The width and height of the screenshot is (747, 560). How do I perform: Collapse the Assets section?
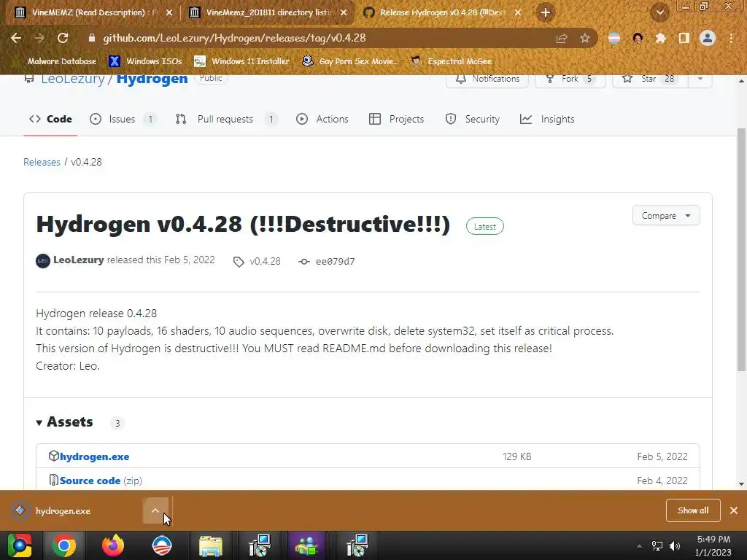[65, 422]
